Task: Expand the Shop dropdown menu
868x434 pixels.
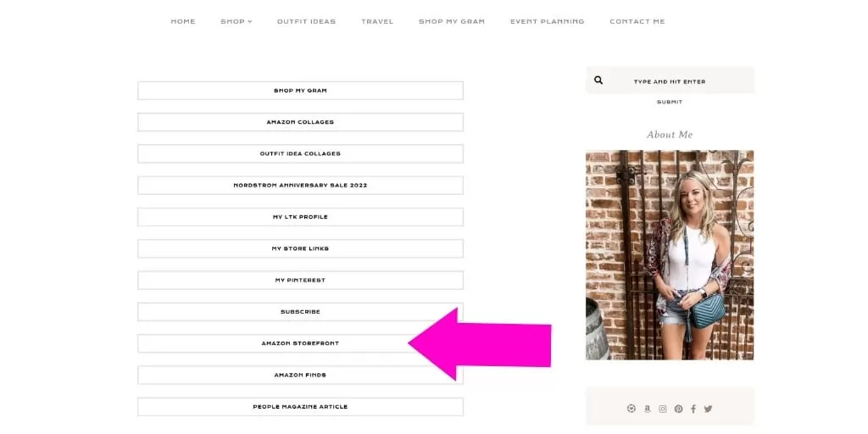Action: tap(236, 21)
